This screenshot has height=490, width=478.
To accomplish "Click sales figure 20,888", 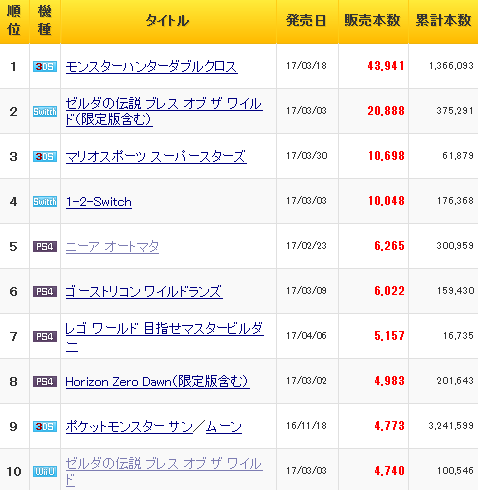I will tap(386, 111).
